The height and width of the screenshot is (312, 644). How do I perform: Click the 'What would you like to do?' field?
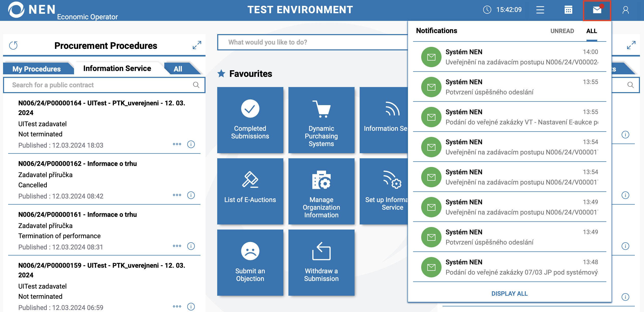click(x=312, y=42)
